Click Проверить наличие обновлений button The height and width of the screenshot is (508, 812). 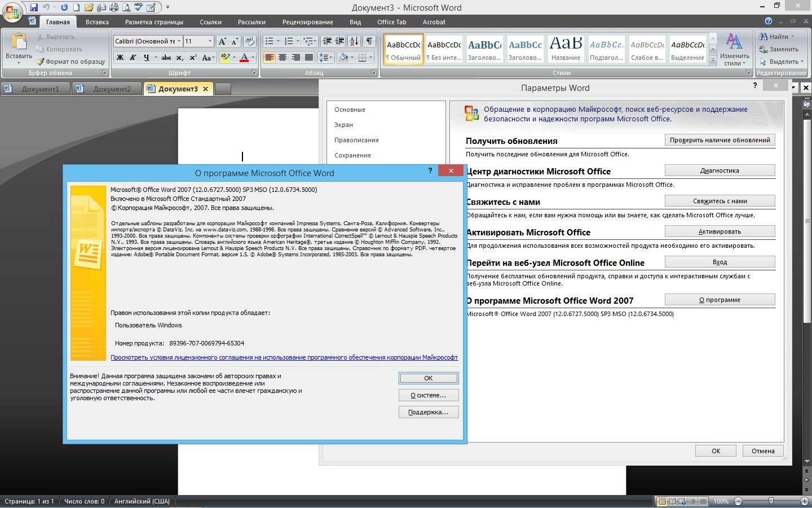tap(720, 140)
